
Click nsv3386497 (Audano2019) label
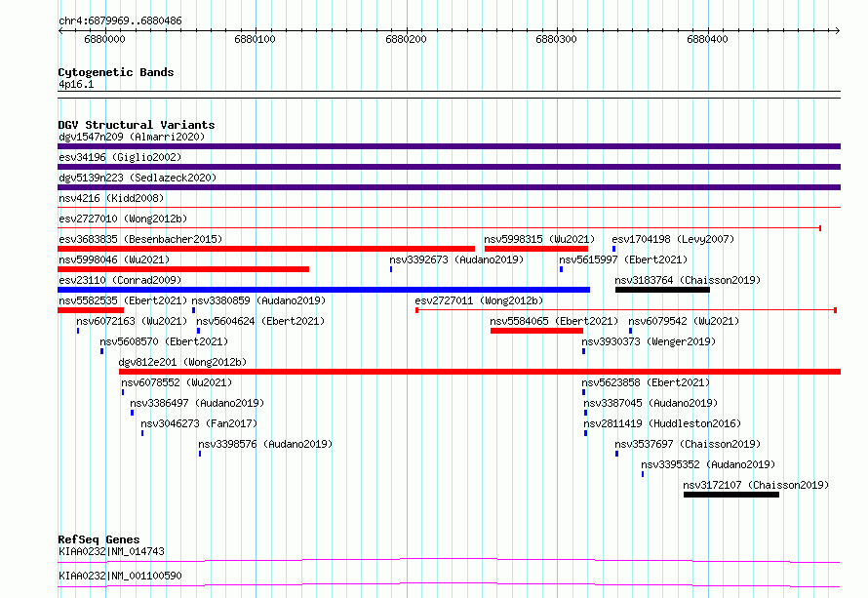click(x=197, y=403)
